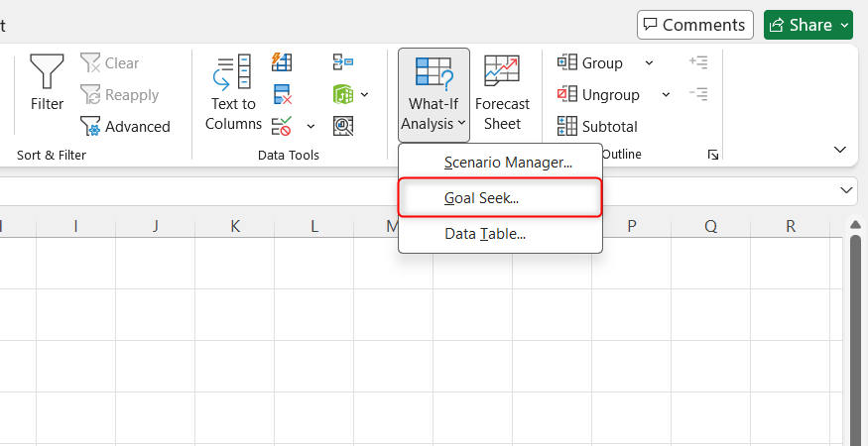Click the vertical scrollbar up arrow

(855, 224)
